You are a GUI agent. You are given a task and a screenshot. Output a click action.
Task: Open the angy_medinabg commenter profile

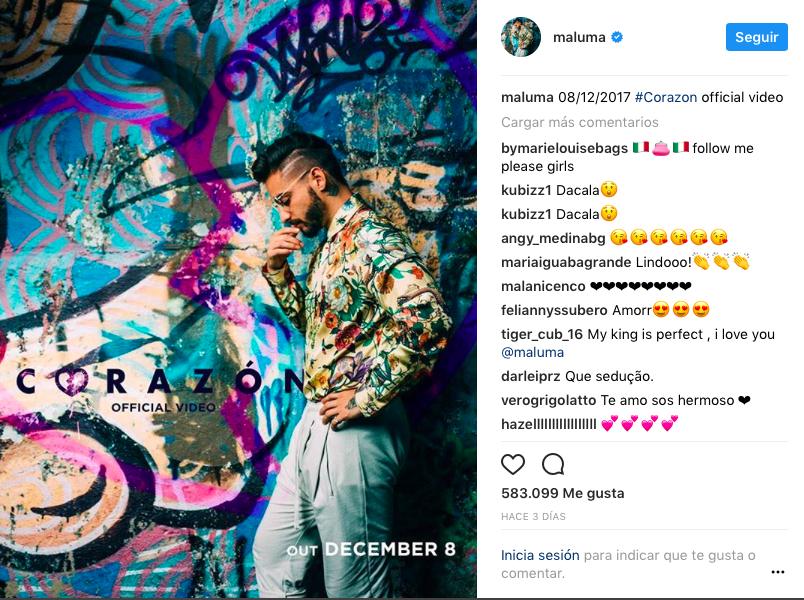pyautogui.click(x=553, y=238)
